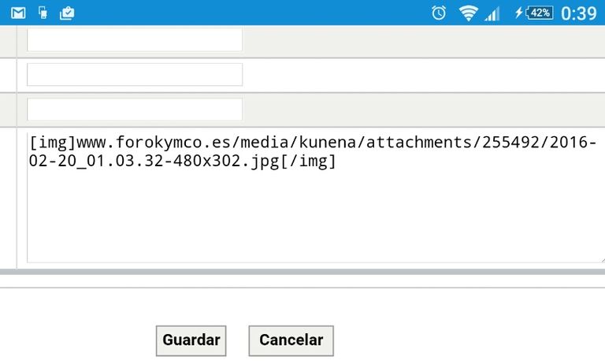The image size is (605, 364).
Task: Tap the alarm clock status icon
Action: (x=439, y=13)
